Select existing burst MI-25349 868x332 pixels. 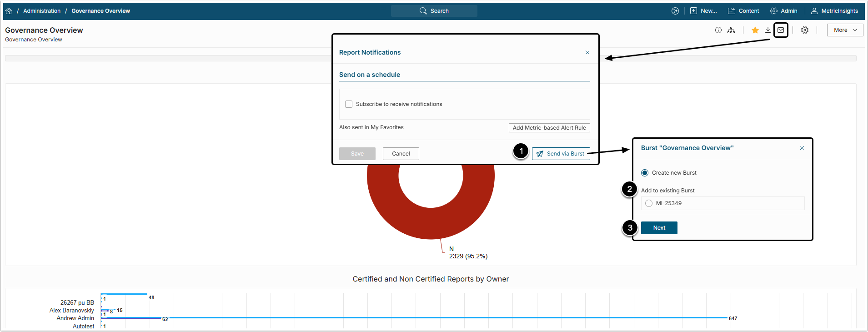point(649,203)
